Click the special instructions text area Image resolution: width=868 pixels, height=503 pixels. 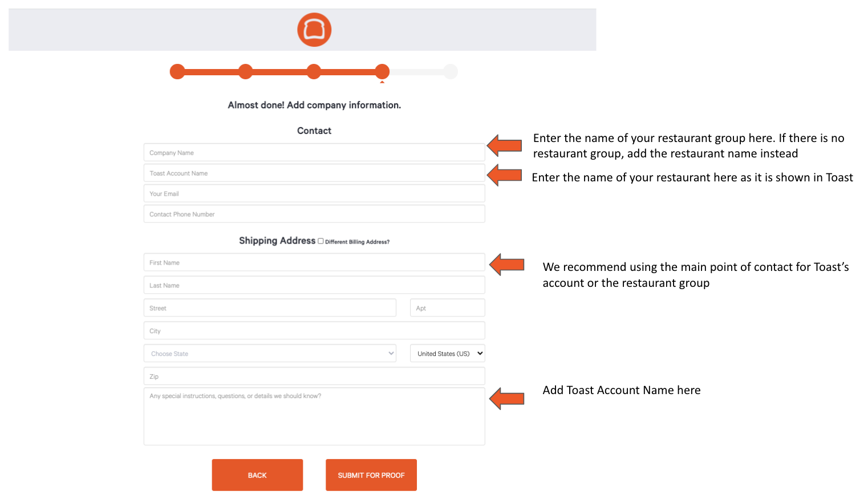point(314,417)
